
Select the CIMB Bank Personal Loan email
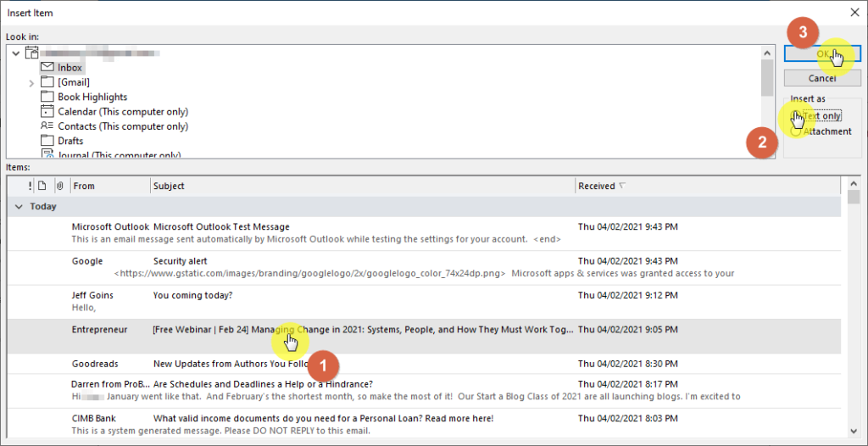(424, 424)
